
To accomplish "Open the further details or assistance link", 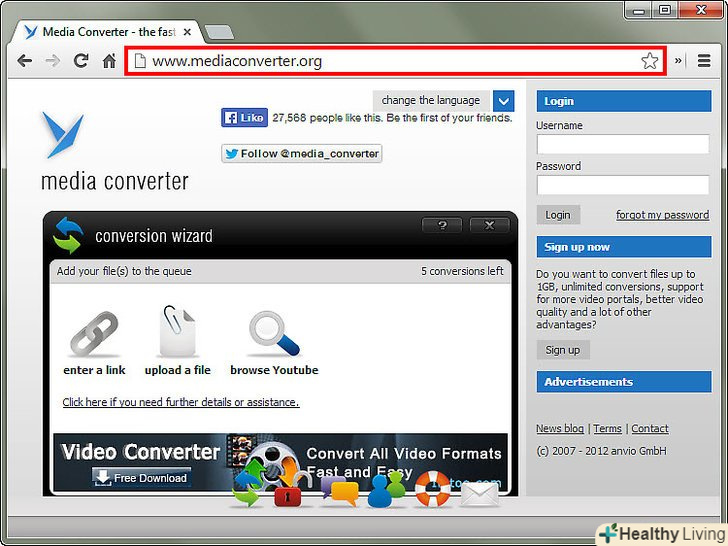I will point(181,402).
